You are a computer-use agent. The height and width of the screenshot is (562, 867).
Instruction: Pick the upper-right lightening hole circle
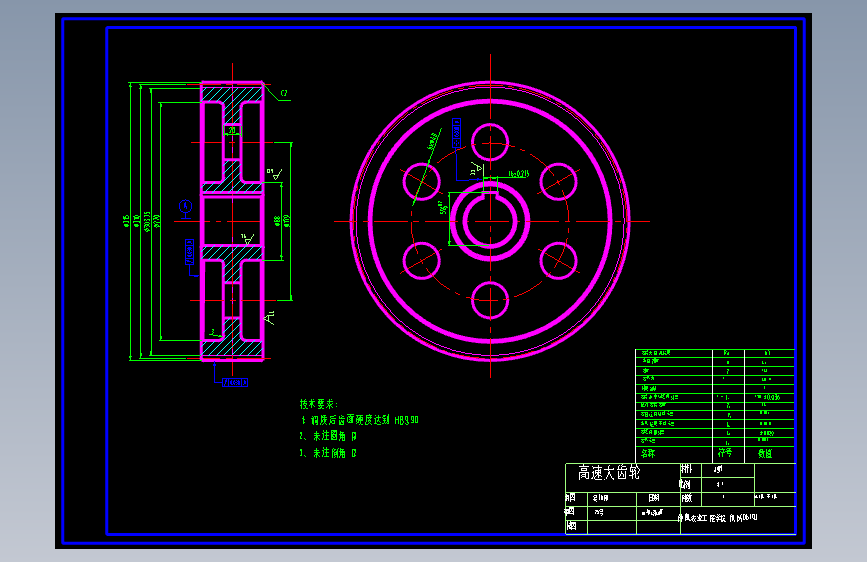tap(558, 181)
